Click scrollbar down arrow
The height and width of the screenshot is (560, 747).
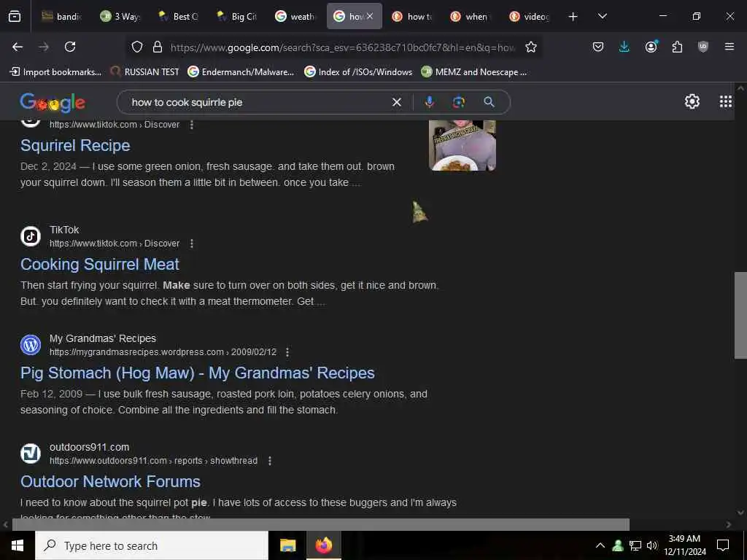740,513
